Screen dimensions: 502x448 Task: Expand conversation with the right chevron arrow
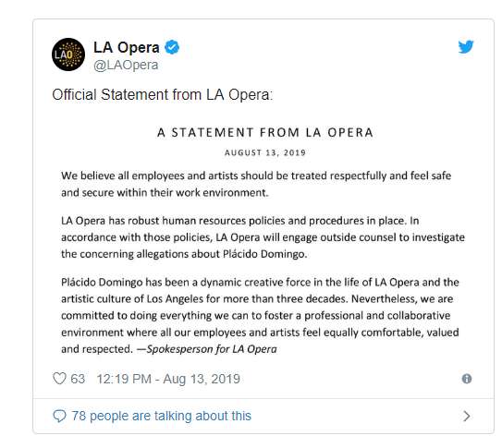coord(467,416)
